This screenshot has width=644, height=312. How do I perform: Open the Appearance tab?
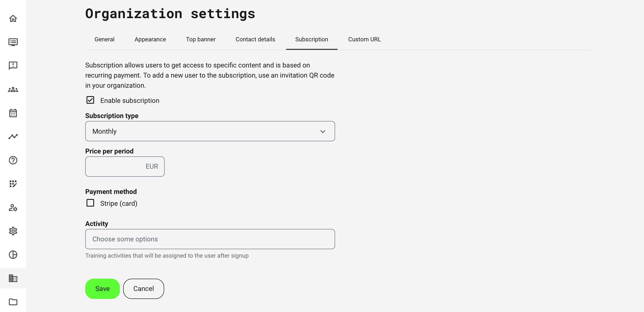[x=150, y=39]
